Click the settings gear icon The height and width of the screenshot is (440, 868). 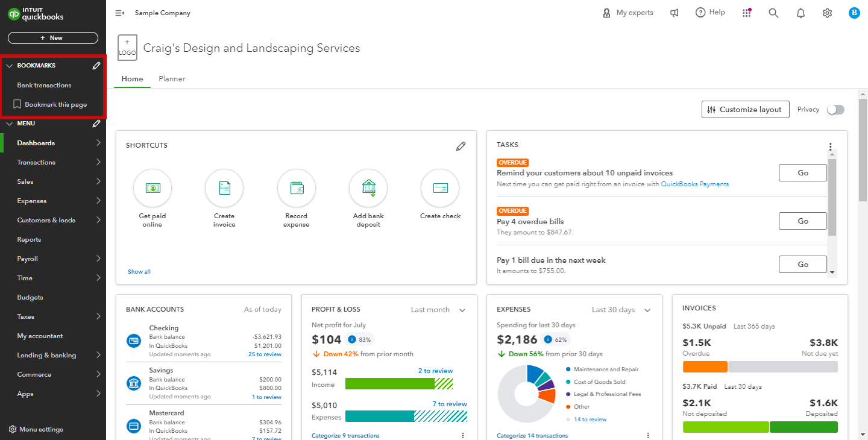pos(827,13)
